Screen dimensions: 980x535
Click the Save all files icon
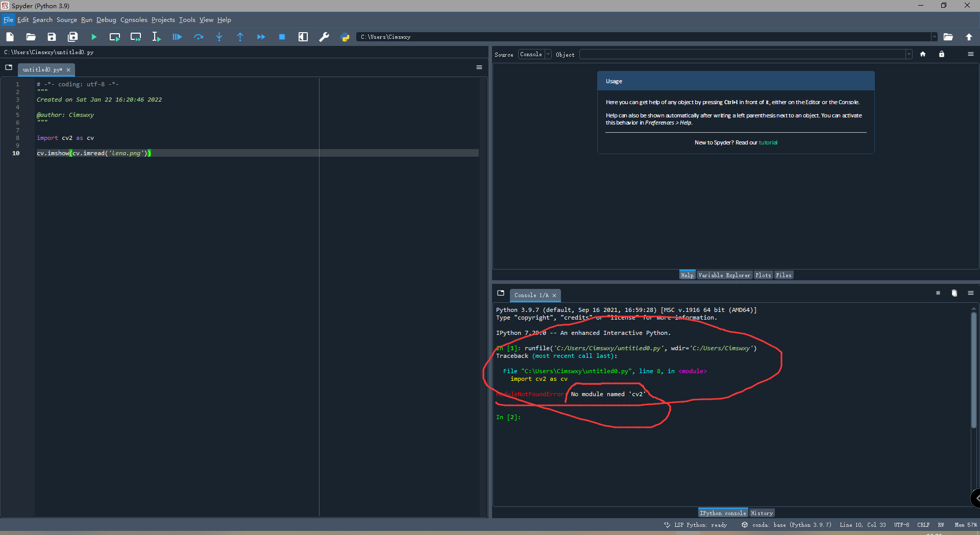tap(73, 37)
